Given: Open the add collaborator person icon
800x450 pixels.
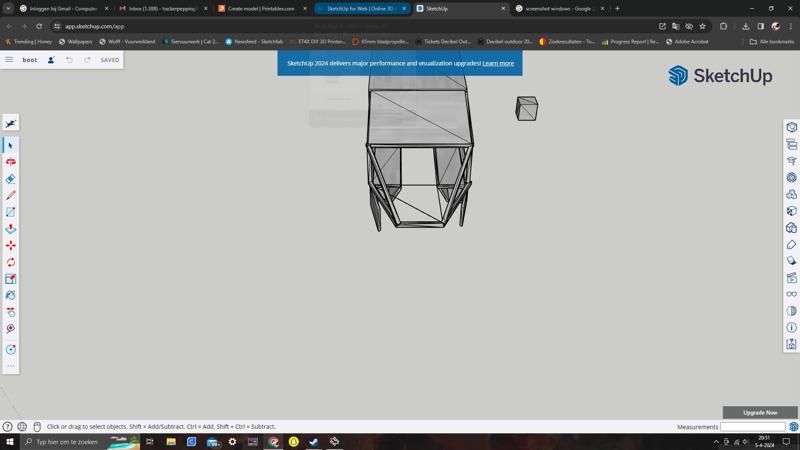Looking at the screenshot, I should (51, 60).
